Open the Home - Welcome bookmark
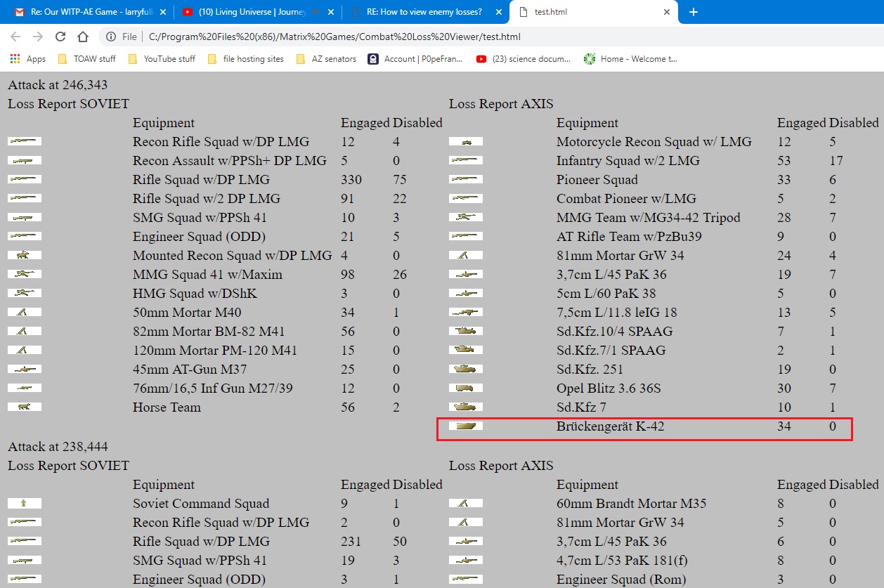 [x=631, y=59]
